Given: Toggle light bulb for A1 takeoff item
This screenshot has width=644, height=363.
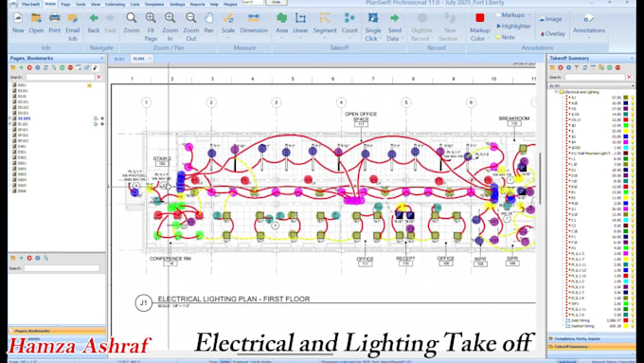Looking at the screenshot, I should pyautogui.click(x=633, y=98).
